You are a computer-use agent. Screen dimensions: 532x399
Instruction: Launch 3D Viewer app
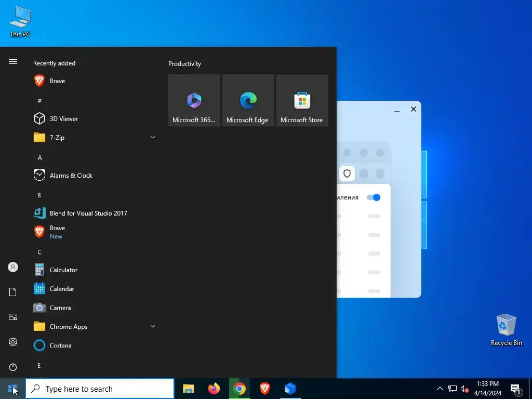(95, 119)
